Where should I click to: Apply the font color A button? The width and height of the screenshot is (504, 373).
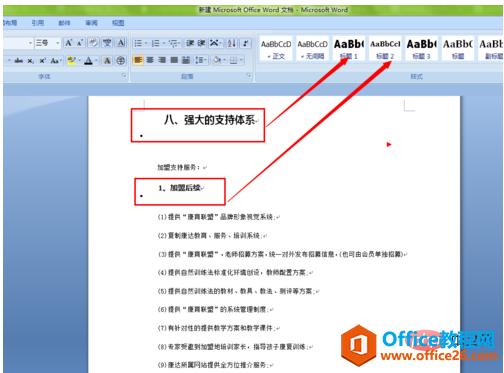[x=88, y=61]
